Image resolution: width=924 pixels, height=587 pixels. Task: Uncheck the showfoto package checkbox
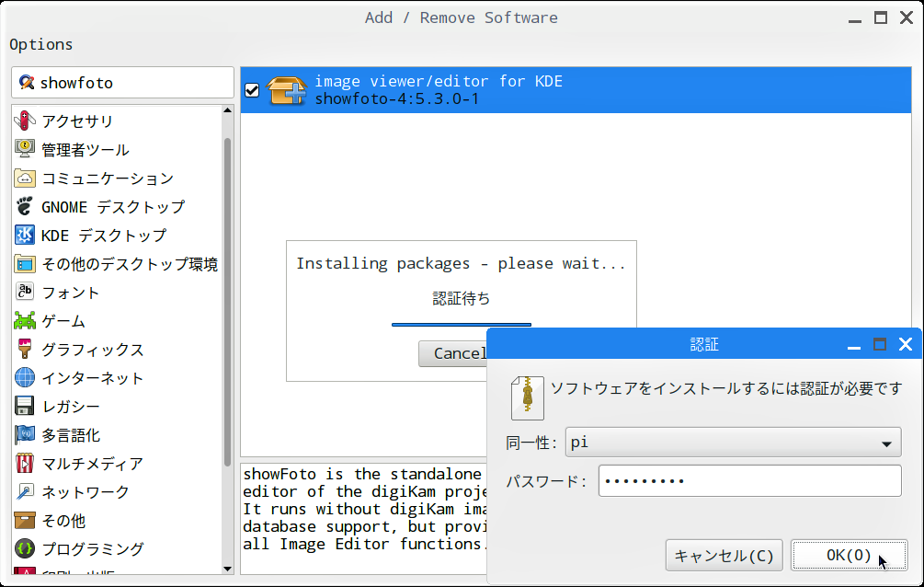coord(252,90)
